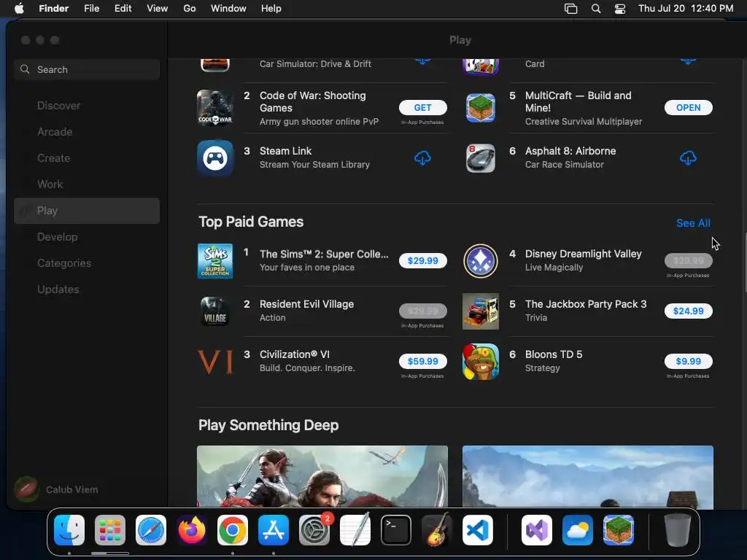The image size is (747, 560).
Task: Buy Jackbox Party Pack 3 for $24.99
Action: [x=689, y=311]
